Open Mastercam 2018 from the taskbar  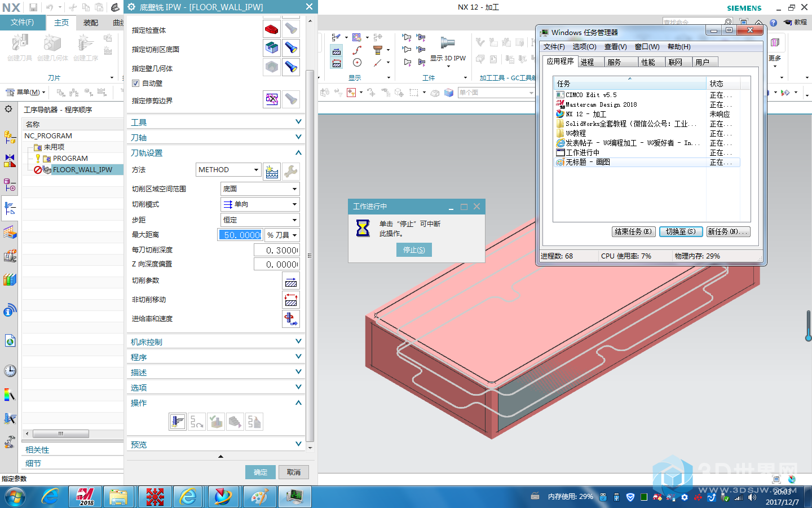click(85, 497)
